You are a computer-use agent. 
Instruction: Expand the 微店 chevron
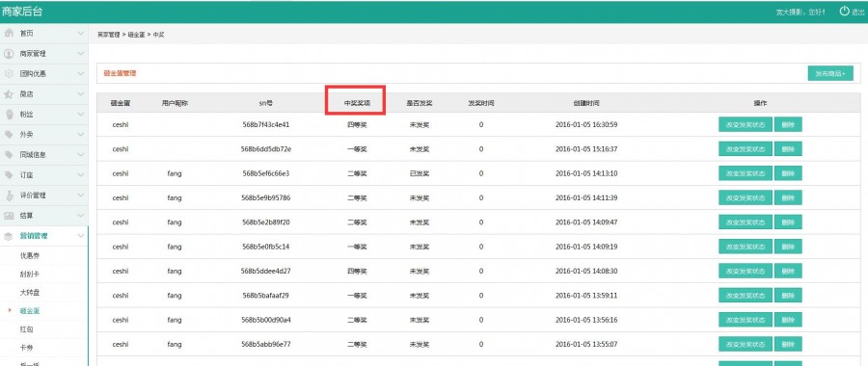click(81, 94)
